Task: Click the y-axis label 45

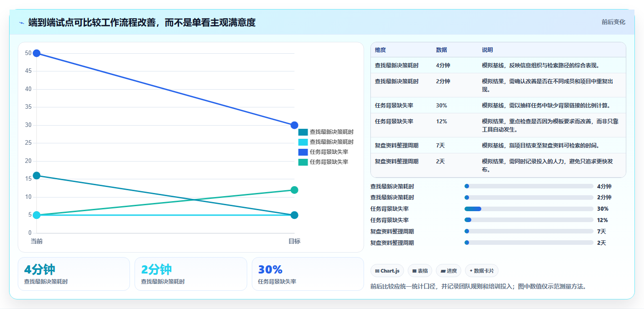Action: 28,71
